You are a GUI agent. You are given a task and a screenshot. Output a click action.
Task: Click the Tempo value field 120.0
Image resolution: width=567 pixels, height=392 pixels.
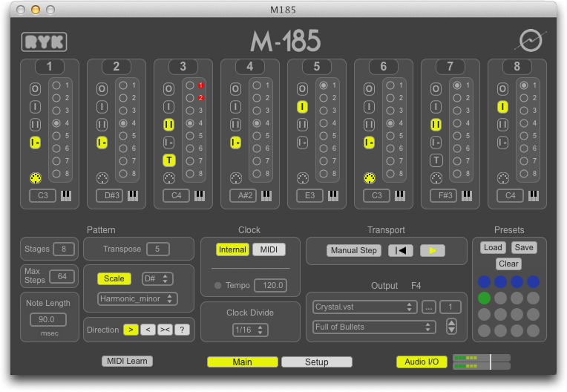271,285
